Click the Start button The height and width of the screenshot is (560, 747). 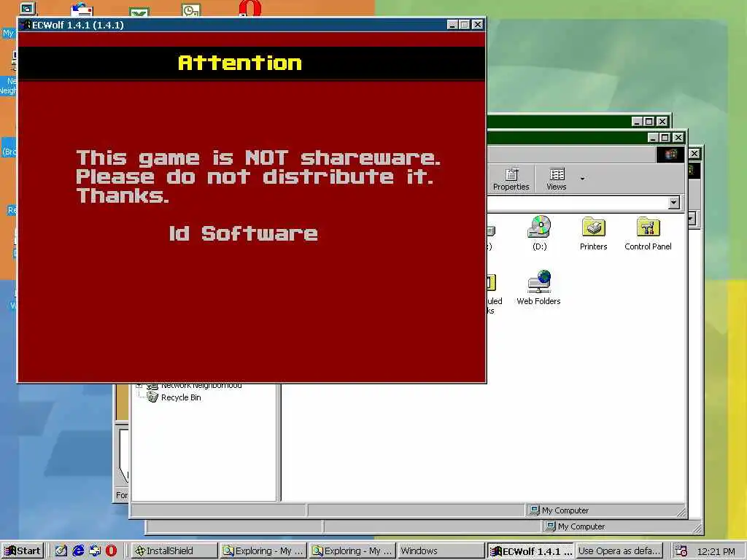[23, 551]
